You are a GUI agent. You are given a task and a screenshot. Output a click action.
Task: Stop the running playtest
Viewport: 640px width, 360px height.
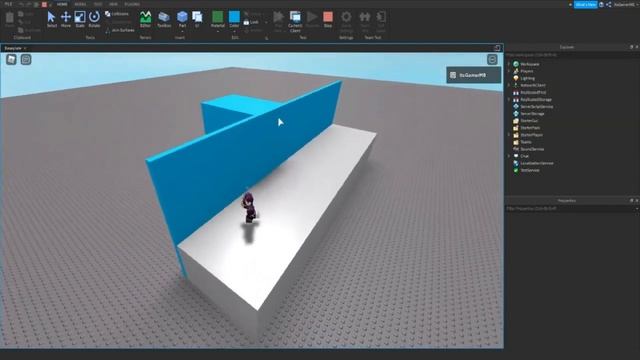(x=328, y=19)
